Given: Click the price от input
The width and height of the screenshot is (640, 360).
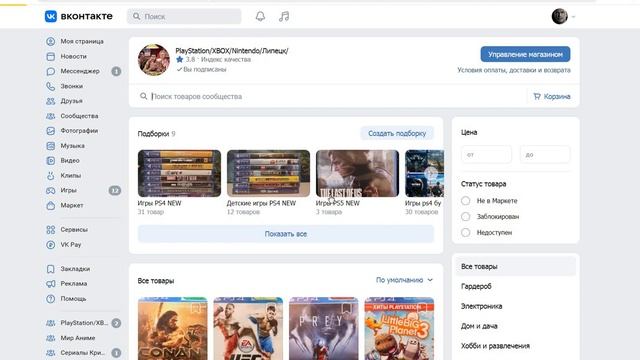Looking at the screenshot, I should pos(486,155).
